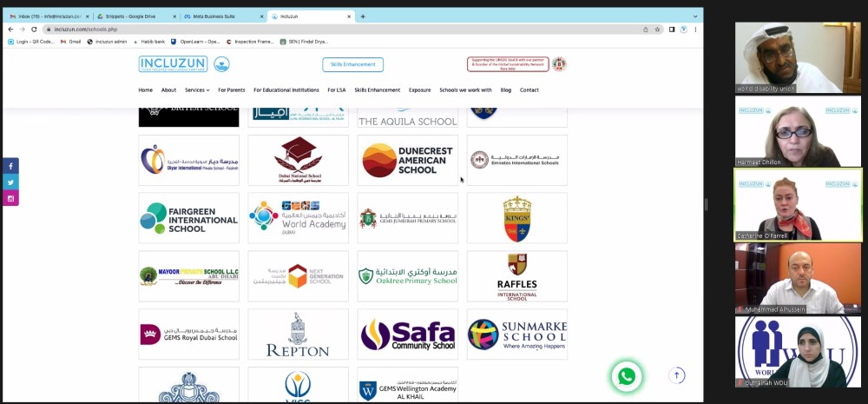Click the Dunecrest American School logo
The width and height of the screenshot is (868, 404).
coord(407,160)
